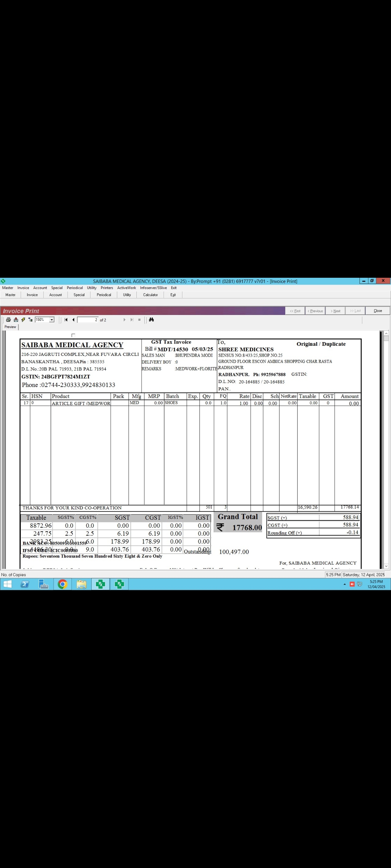Open File Explorer from the taskbar
This screenshot has width=391, height=868.
pos(81,584)
